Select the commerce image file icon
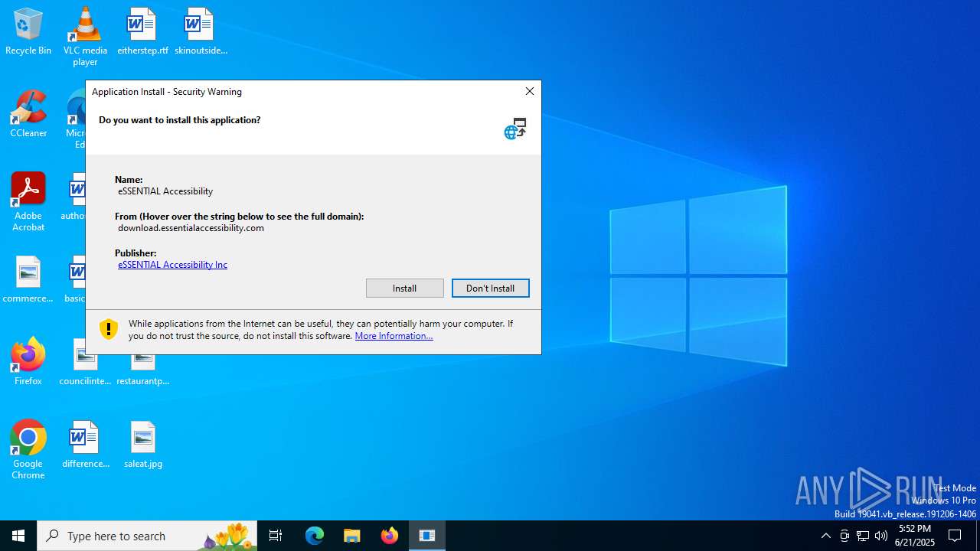980x551 pixels. 28,279
